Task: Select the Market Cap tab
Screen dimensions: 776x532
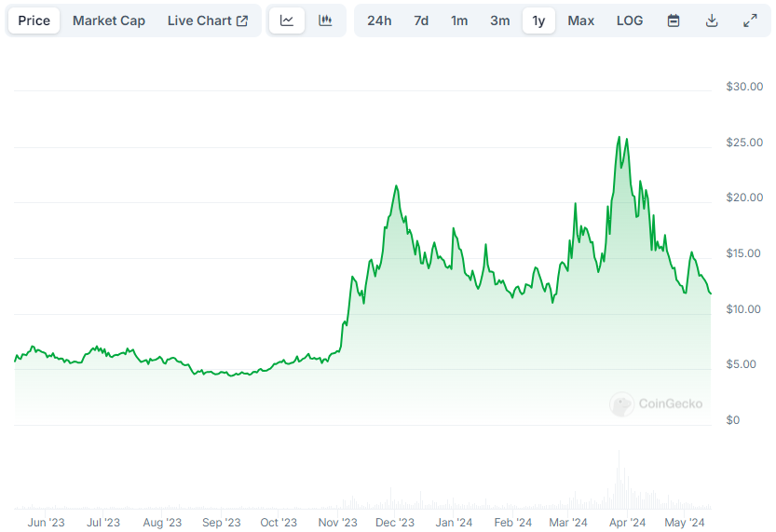Action: pos(109,20)
